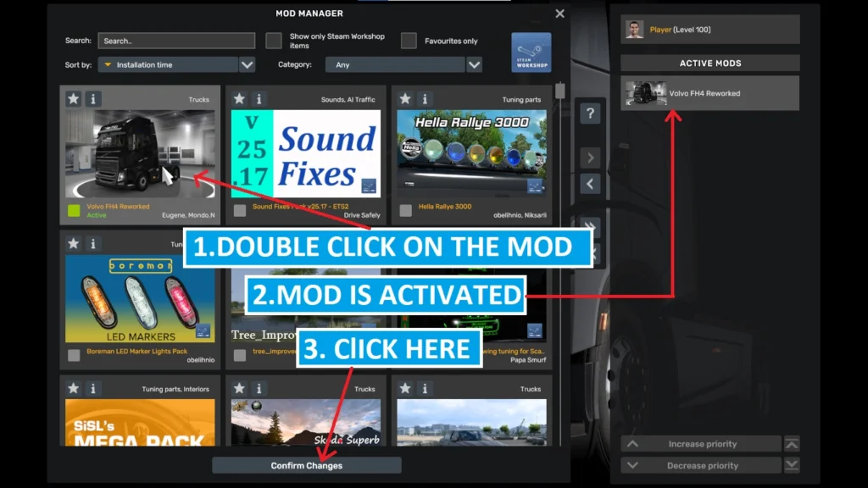Tick the Boreman LED Marker Lights checkbox
This screenshot has height=488, width=868.
coord(74,355)
